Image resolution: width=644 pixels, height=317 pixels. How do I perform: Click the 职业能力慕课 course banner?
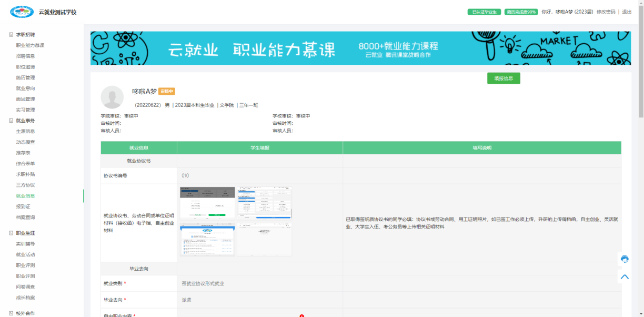click(x=360, y=48)
